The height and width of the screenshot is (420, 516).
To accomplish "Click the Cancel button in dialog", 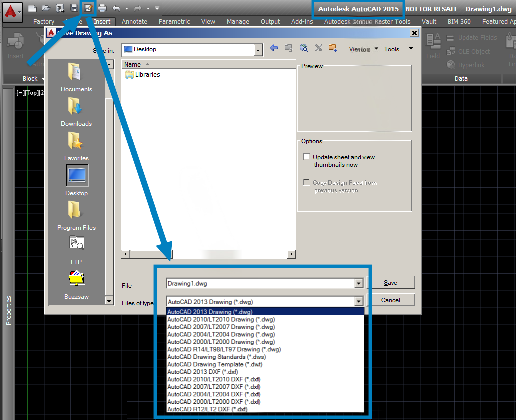I will pos(391,300).
